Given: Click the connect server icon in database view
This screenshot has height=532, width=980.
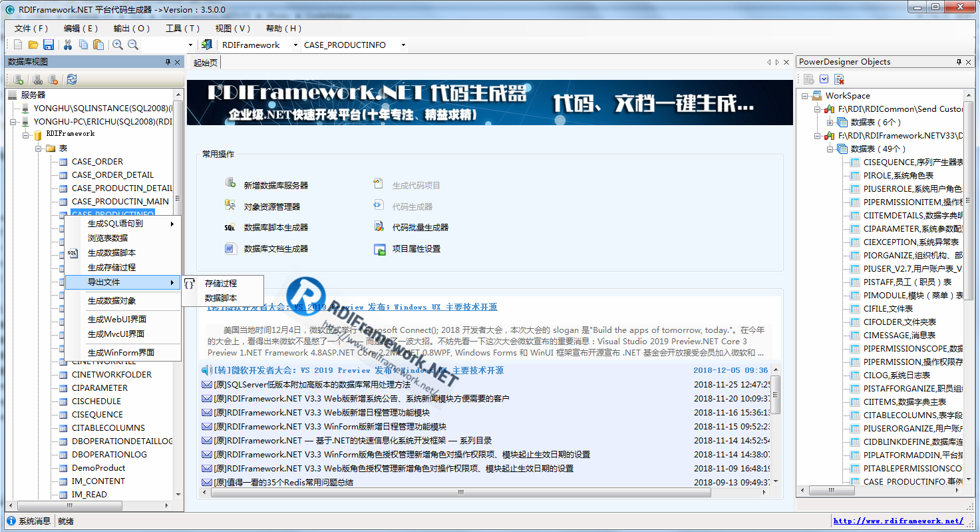Looking at the screenshot, I should click(x=38, y=79).
